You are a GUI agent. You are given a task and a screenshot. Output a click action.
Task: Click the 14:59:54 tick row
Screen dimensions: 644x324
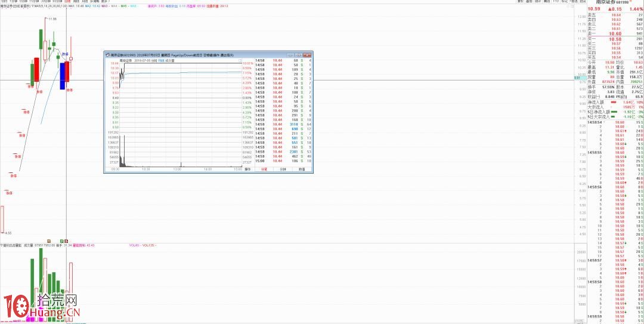pos(615,122)
